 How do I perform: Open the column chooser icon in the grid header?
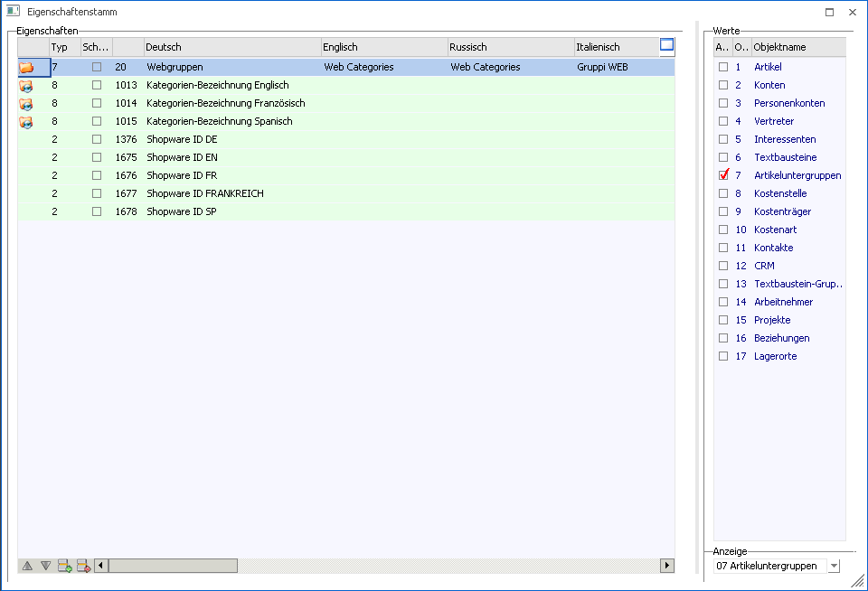point(666,45)
